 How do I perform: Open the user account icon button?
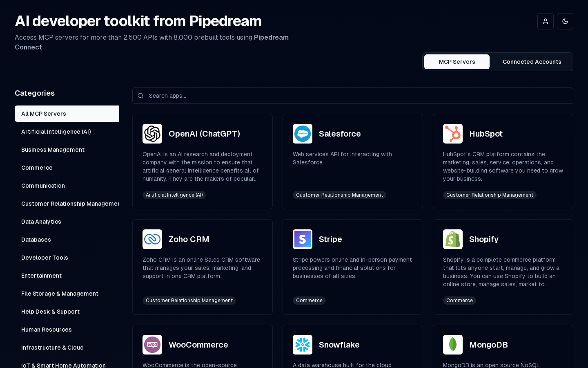(546, 21)
